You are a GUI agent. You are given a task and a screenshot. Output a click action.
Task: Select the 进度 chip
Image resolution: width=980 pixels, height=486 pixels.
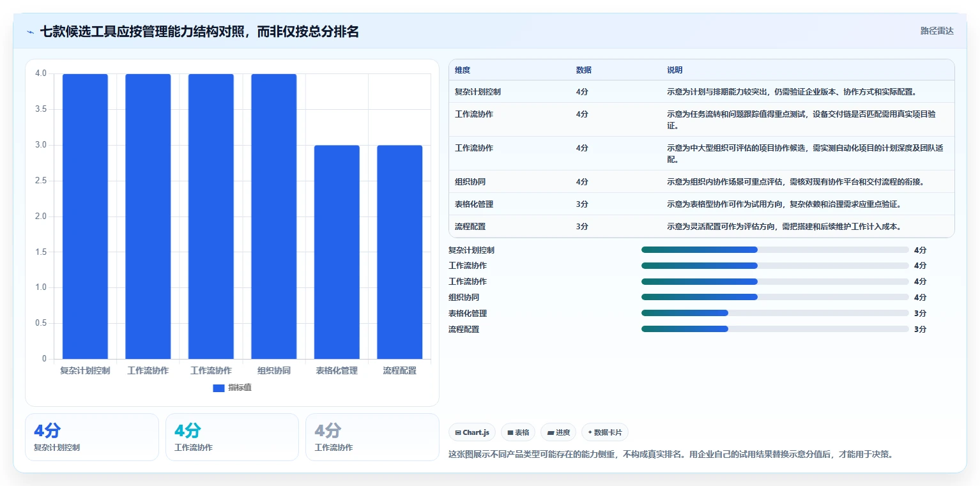tap(558, 432)
